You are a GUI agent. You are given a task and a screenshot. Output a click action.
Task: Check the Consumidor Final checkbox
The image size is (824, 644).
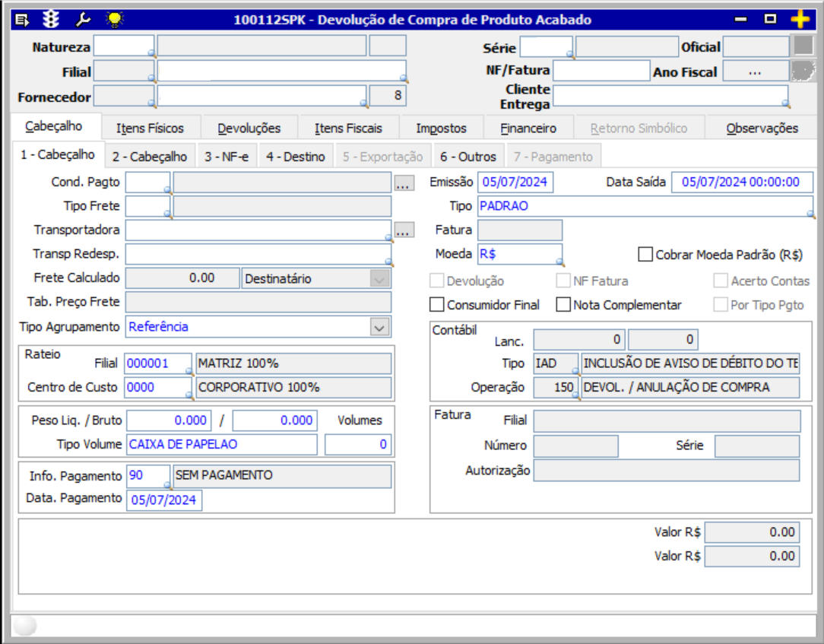pos(436,305)
